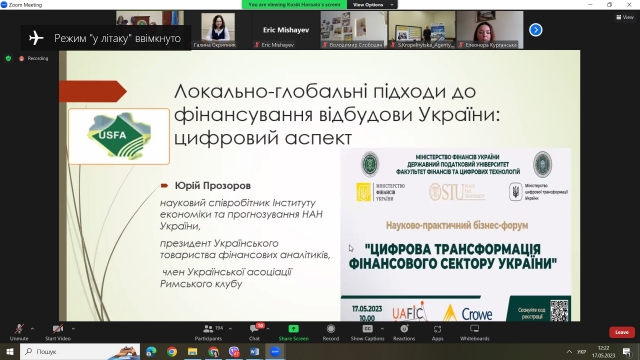Open the Windows notification center
Image resolution: width=640 pixels, height=360 pixels.
[627, 351]
